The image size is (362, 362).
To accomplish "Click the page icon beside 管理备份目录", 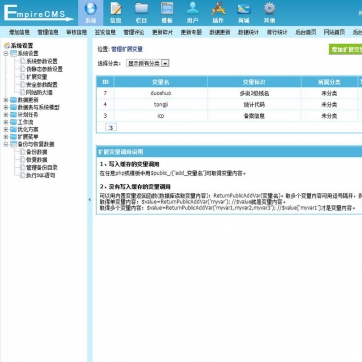I will (22, 167).
